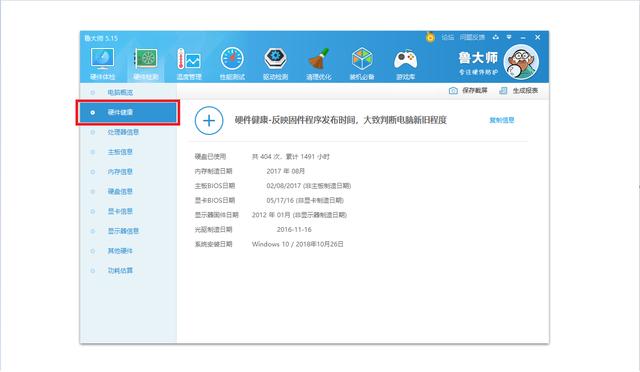The image size is (640, 372).
Task: Select 显卡信息 in the sidebar
Action: 128,212
